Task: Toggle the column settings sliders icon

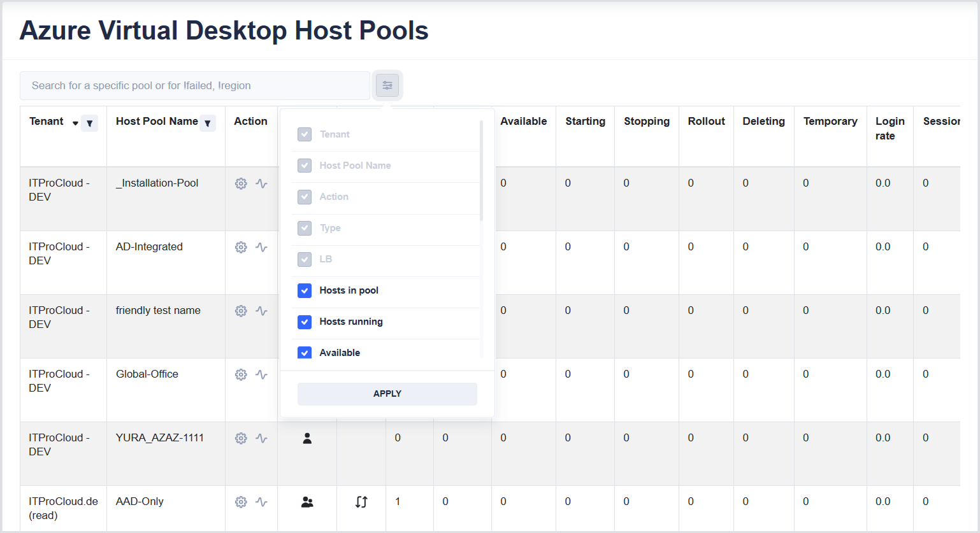Action: tap(387, 85)
